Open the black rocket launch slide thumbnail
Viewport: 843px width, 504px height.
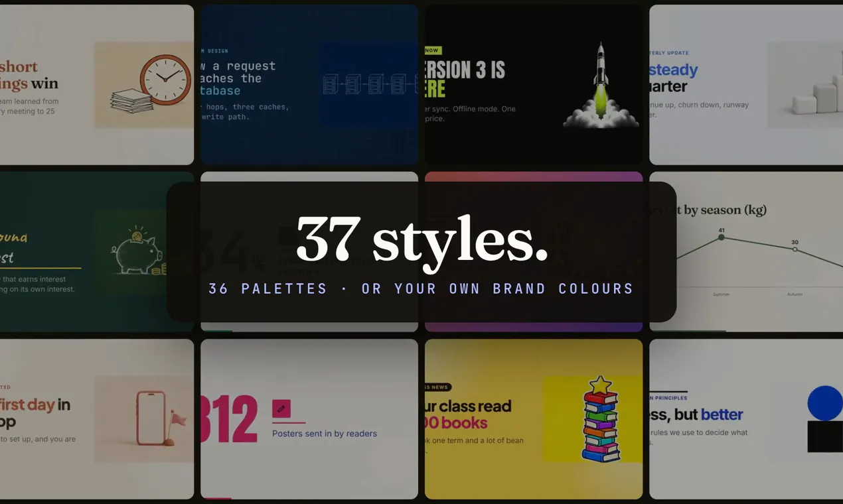pos(534,85)
